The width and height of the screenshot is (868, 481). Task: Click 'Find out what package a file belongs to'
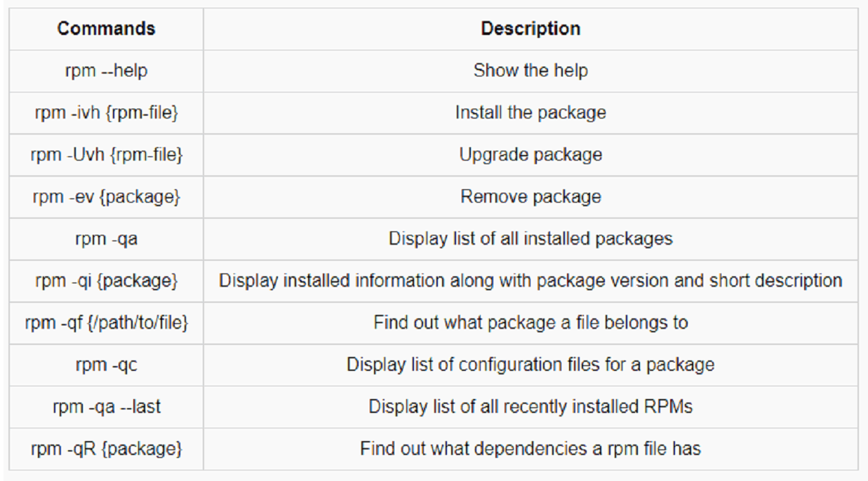[530, 323]
